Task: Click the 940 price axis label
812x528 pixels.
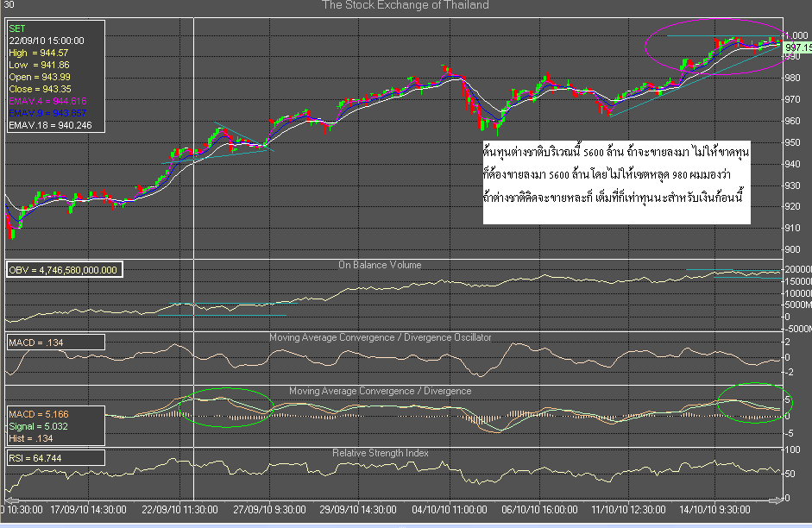Action: click(792, 164)
